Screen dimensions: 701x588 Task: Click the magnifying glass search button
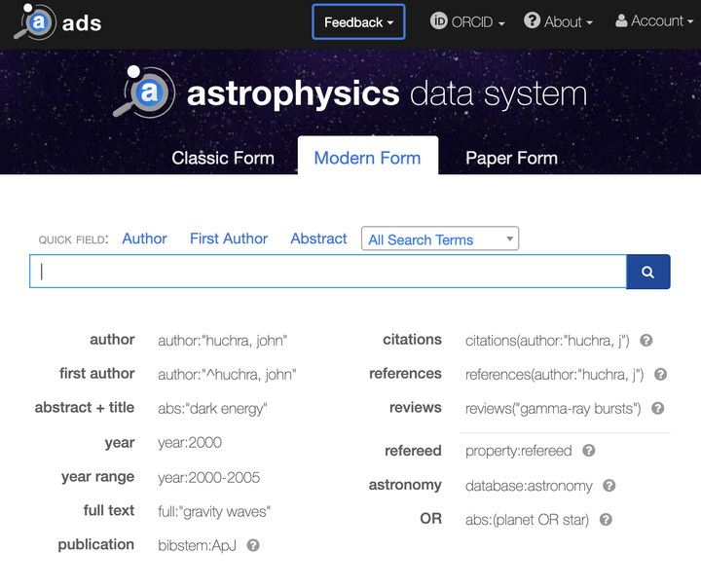tap(647, 272)
